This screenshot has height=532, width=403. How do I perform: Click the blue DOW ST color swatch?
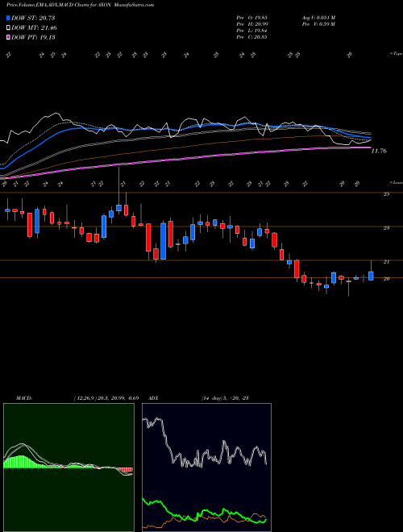tap(8, 18)
